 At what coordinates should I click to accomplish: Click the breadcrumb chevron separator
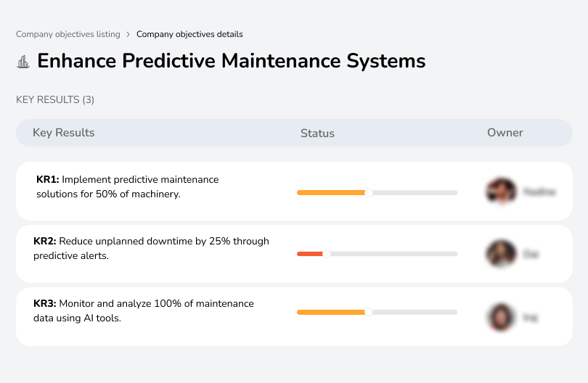tap(128, 35)
